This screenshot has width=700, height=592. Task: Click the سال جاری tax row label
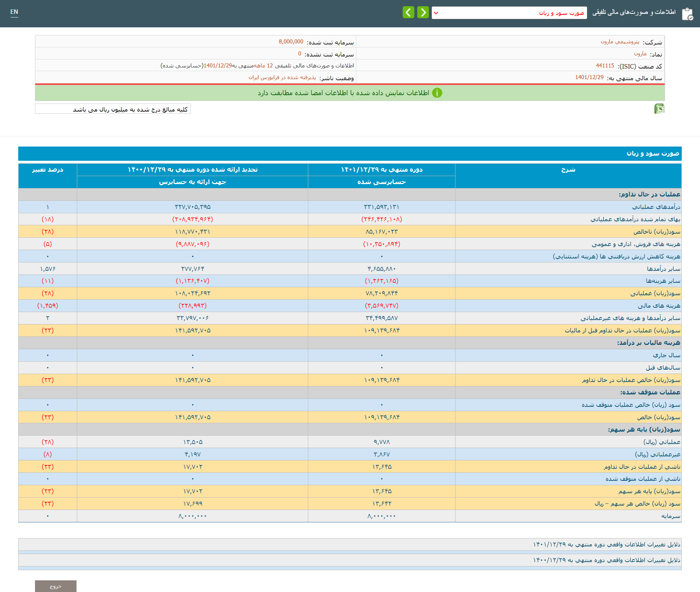[666, 355]
